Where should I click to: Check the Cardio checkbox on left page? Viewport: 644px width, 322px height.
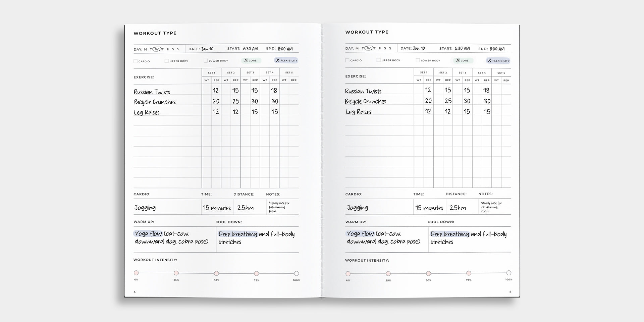pyautogui.click(x=136, y=61)
